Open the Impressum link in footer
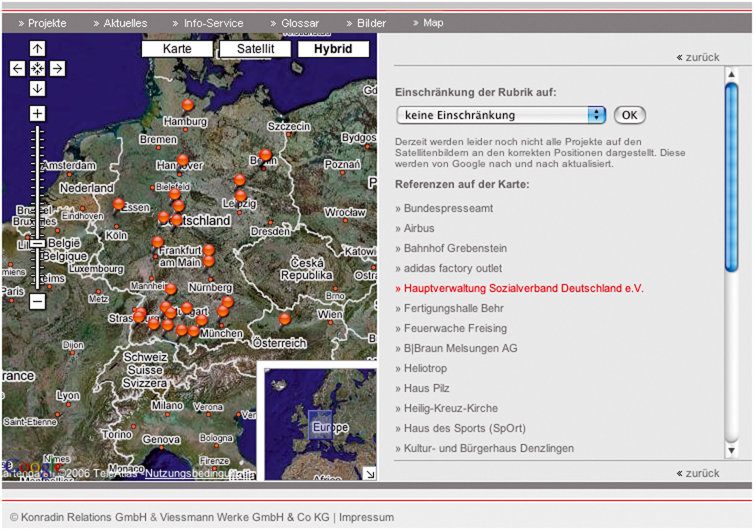This screenshot has width=756, height=532. (366, 517)
